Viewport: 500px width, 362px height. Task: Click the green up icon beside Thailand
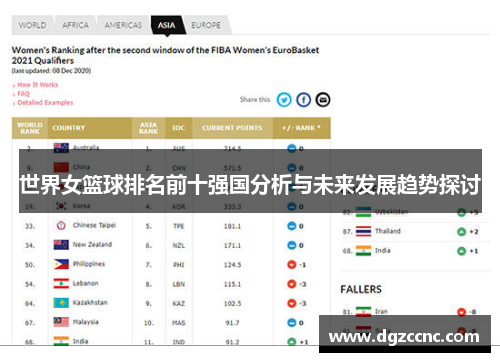click(x=462, y=232)
